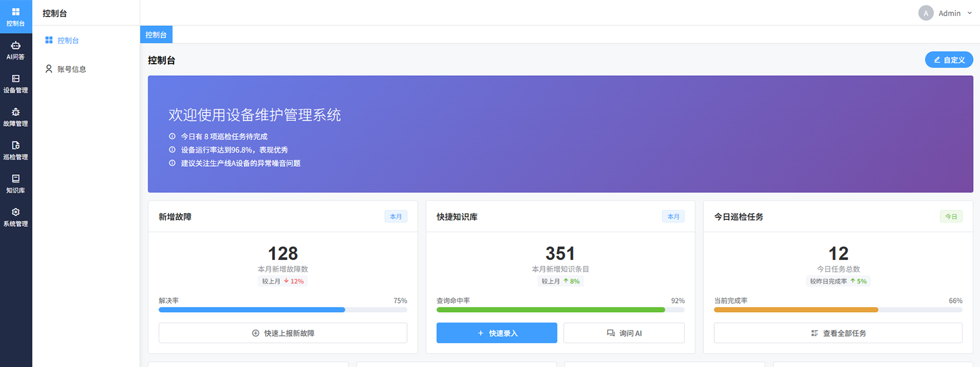
Task: Click the 自定义 button
Action: [x=948, y=60]
